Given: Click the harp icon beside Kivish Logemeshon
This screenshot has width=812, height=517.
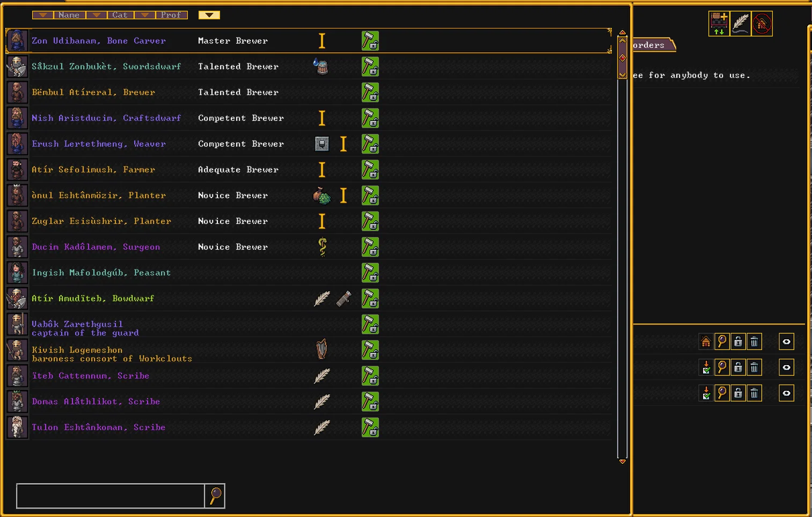Looking at the screenshot, I should point(321,349).
